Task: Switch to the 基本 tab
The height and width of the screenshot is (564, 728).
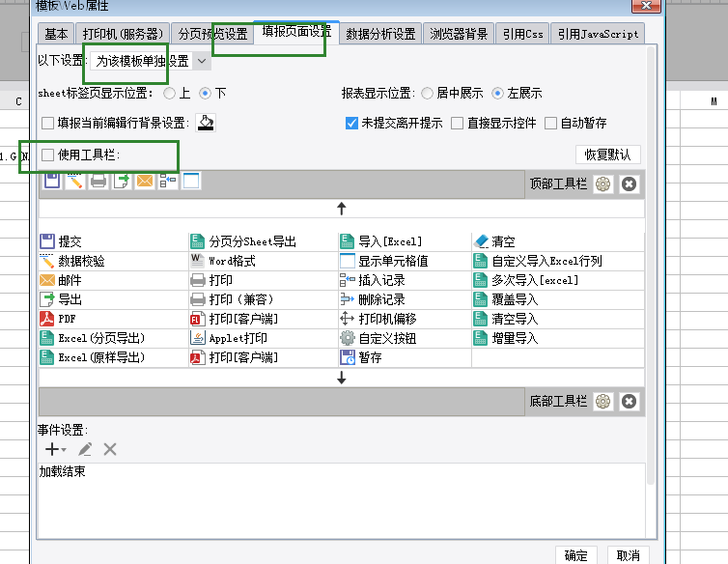Action: (56, 34)
